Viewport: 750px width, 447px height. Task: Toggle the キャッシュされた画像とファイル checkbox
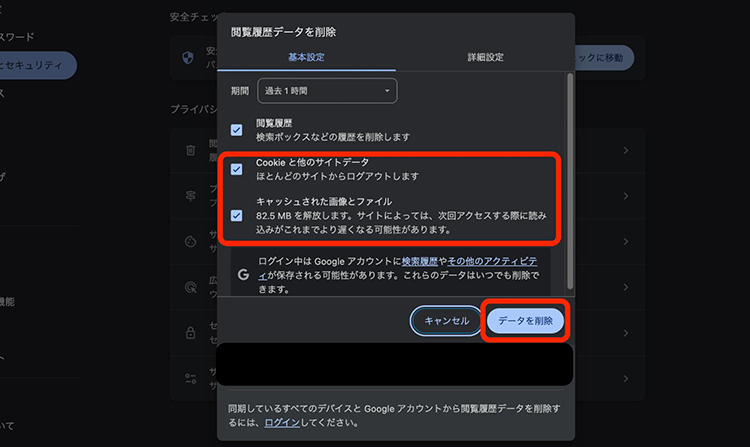(x=236, y=216)
